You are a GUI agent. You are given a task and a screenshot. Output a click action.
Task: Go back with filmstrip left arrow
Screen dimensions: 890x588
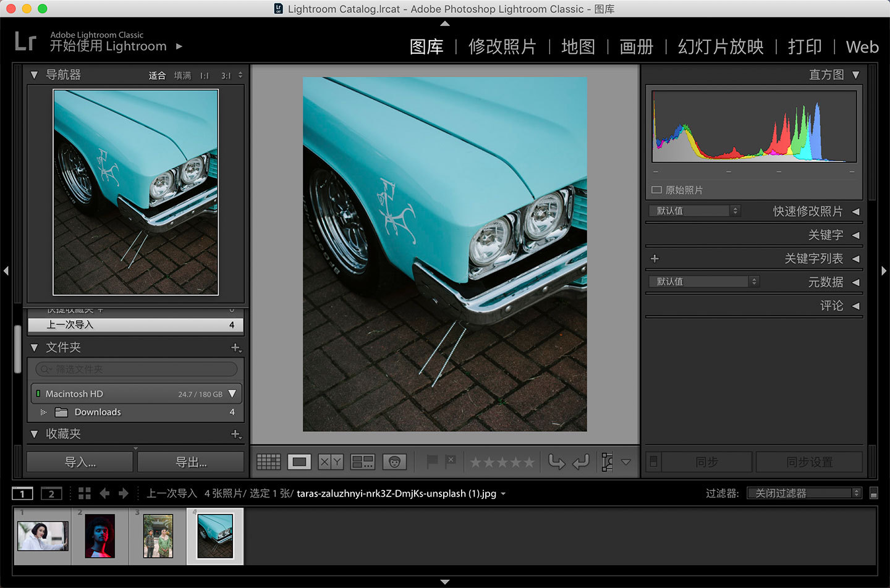pyautogui.click(x=104, y=493)
